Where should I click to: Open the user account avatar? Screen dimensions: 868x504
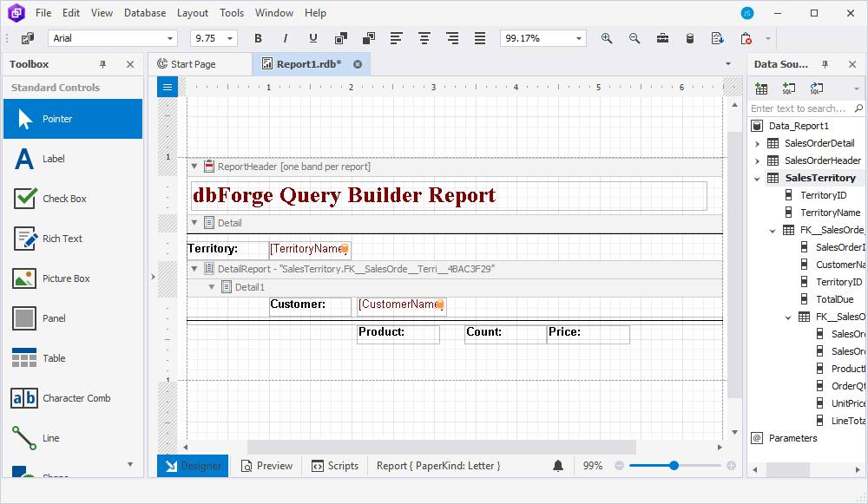click(x=747, y=13)
